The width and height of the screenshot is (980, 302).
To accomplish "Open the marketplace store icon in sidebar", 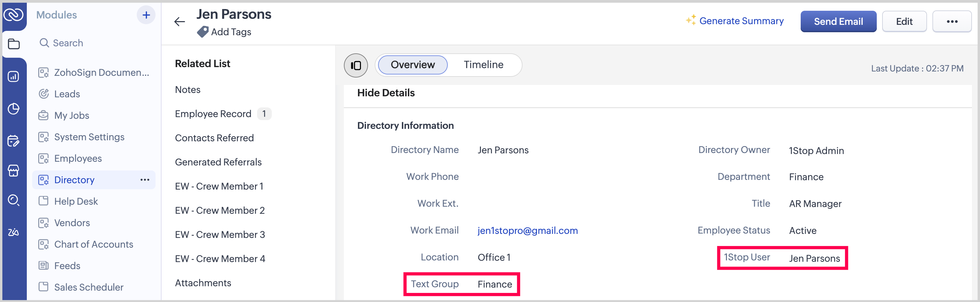I will (14, 170).
